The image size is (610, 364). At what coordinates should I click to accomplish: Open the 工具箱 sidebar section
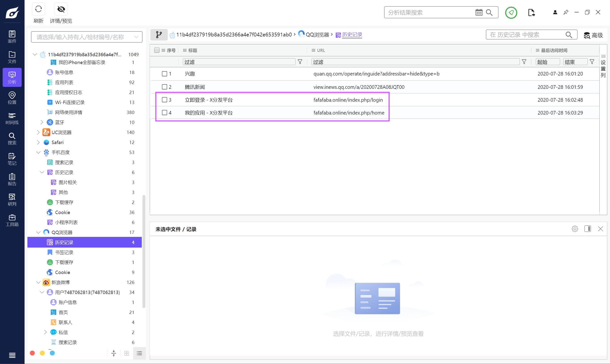(x=12, y=220)
